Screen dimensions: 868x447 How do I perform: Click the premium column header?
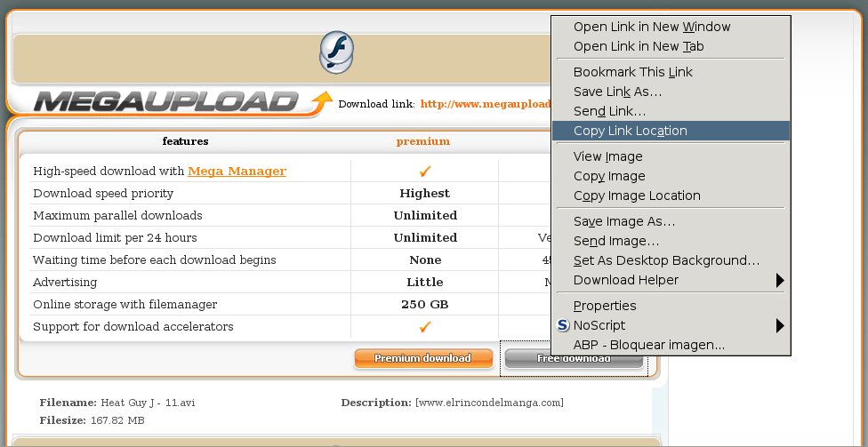(x=423, y=141)
